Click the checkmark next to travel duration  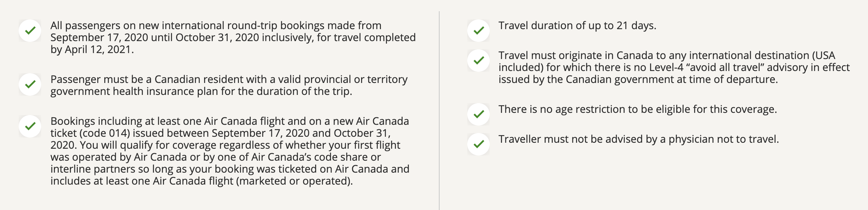478,30
